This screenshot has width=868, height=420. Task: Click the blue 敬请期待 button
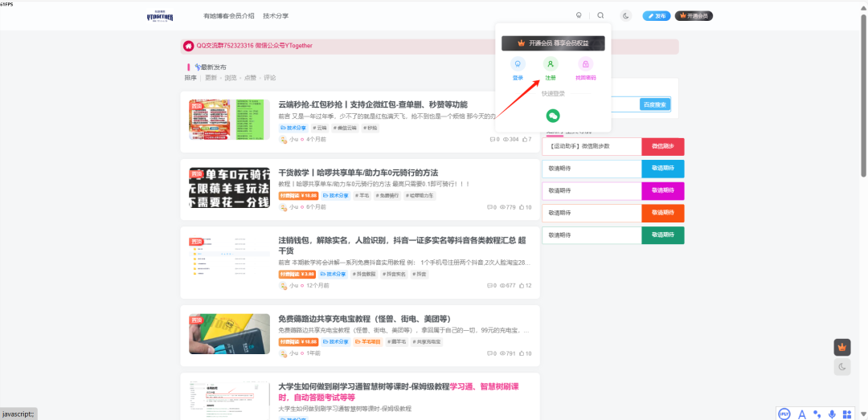pos(663,169)
